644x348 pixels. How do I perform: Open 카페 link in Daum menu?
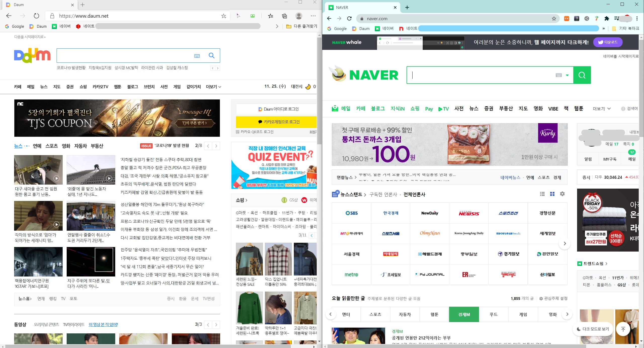(18, 87)
